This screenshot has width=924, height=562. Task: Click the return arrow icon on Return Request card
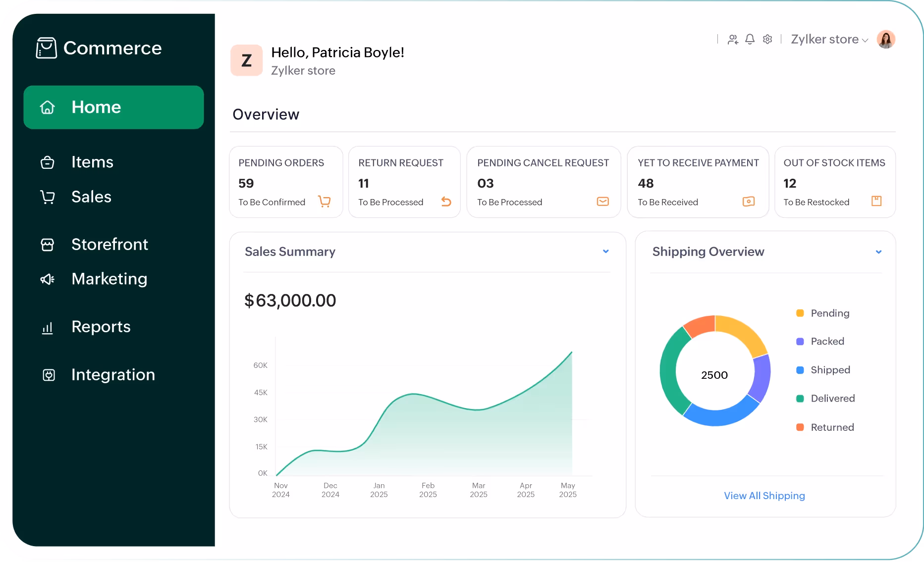[x=446, y=202]
